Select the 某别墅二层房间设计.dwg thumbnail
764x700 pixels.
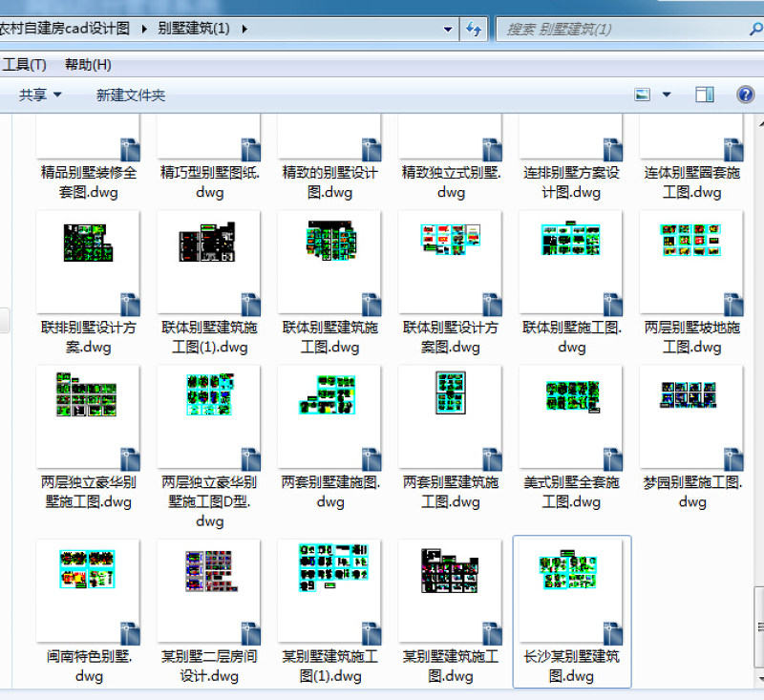pos(208,591)
